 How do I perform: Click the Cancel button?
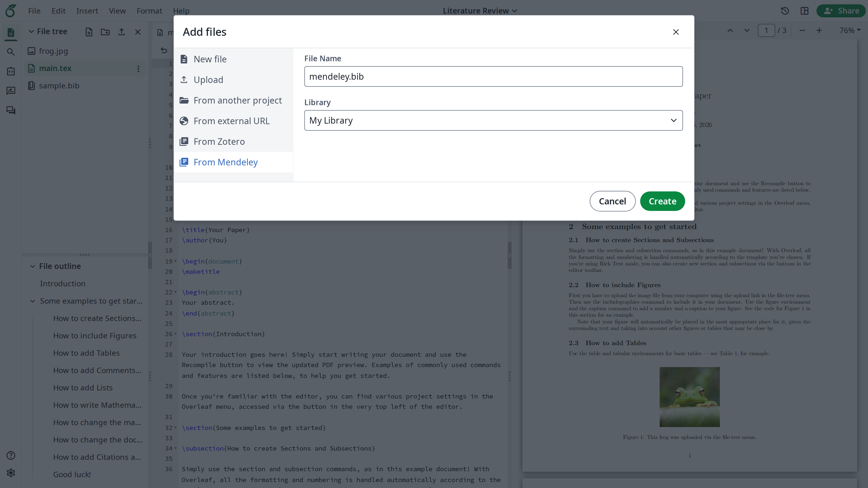[612, 201]
